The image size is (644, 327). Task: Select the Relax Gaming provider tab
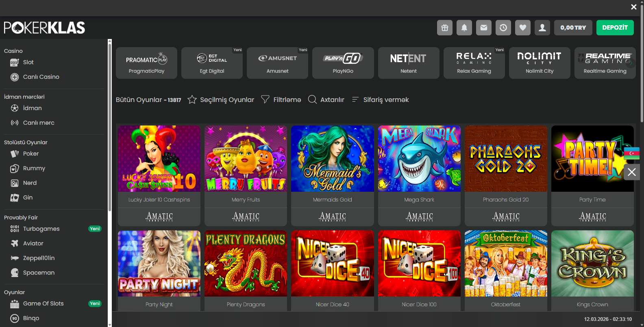(x=474, y=63)
